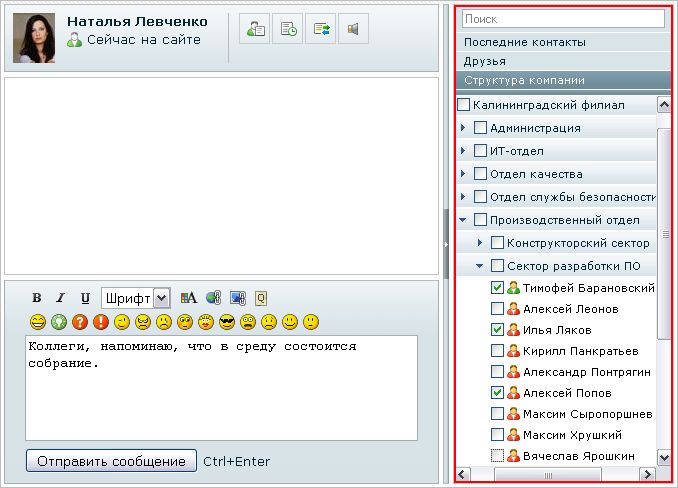Image resolution: width=678 pixels, height=488 pixels.
Task: Insert an image into message
Action: 237,298
